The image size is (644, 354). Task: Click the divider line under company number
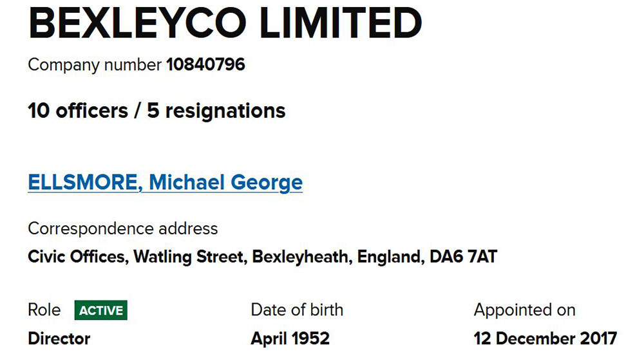click(209, 88)
